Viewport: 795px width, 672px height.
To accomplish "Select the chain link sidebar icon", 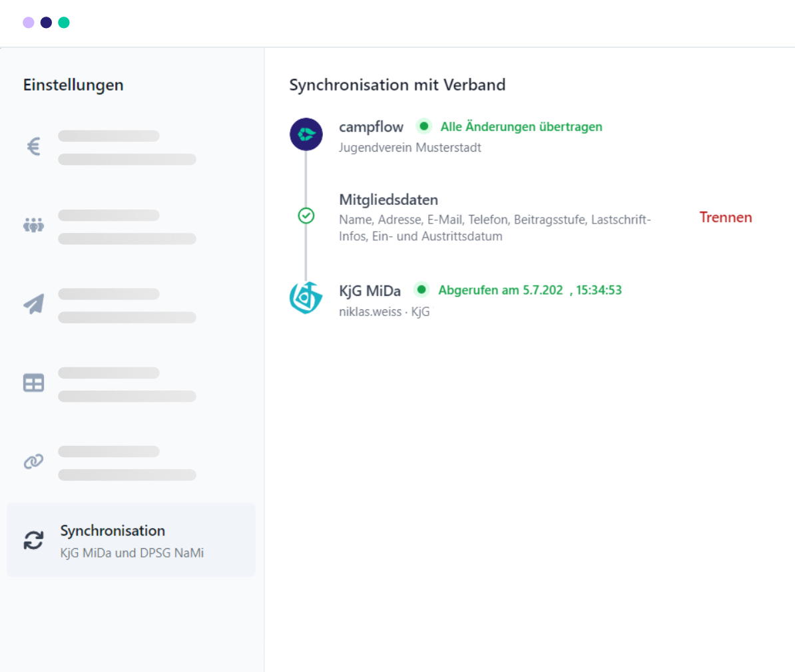I will point(33,460).
